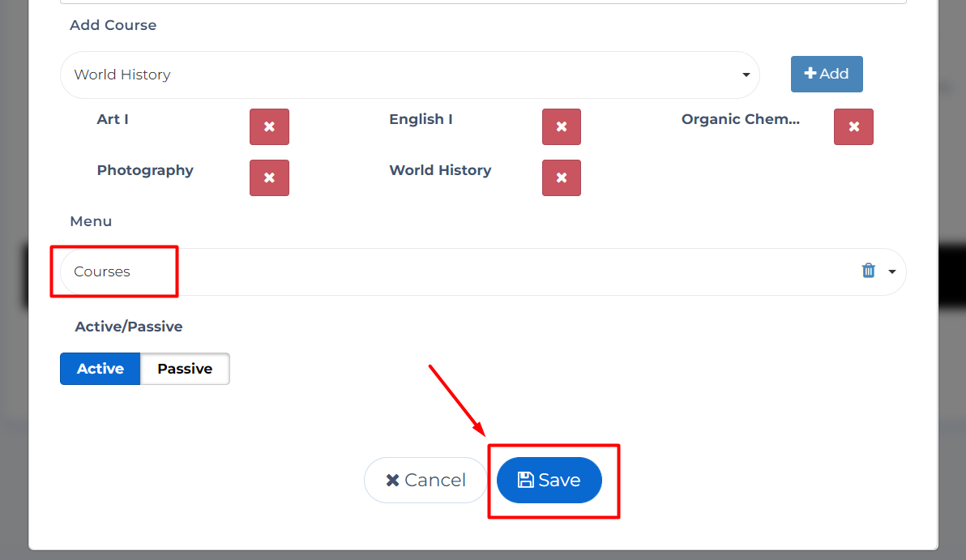
Task: Remove the Art I course
Action: click(x=269, y=127)
